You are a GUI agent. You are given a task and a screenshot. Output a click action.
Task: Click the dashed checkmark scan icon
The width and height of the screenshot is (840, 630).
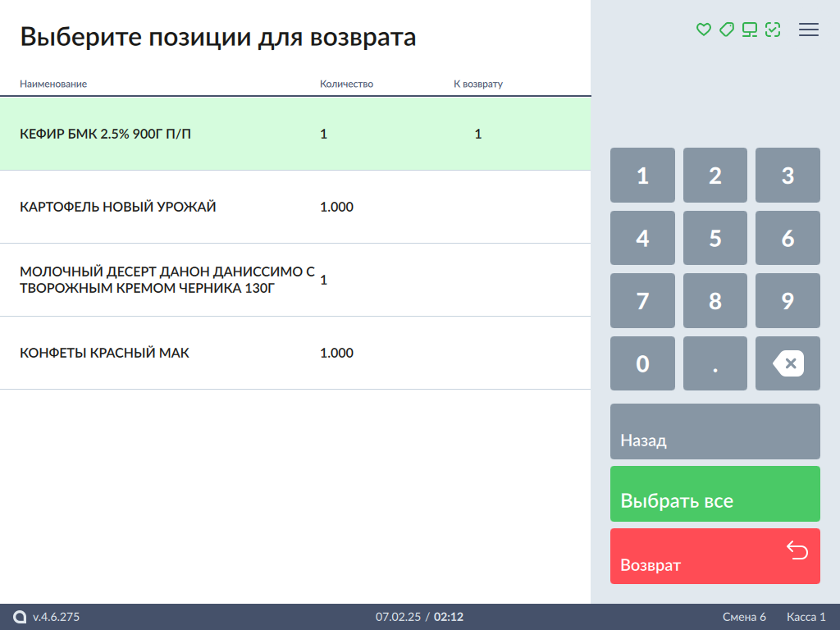(772, 30)
